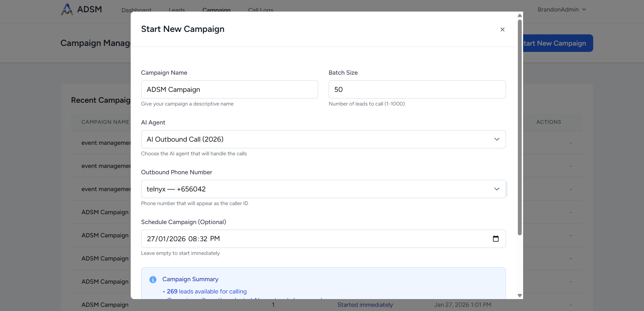
Task: Click the Start New Campaign button behind the dialog
Action: (558, 43)
